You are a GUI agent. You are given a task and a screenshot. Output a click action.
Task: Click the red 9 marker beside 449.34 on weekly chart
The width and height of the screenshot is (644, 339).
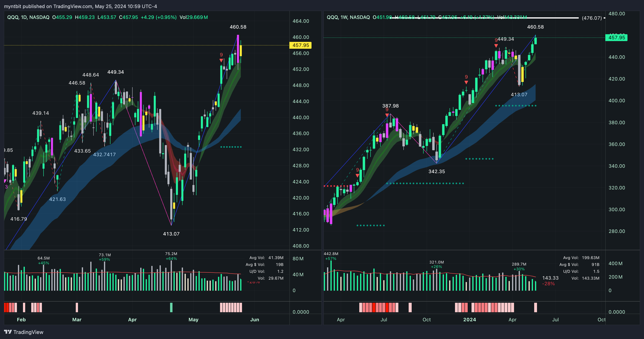pos(496,40)
